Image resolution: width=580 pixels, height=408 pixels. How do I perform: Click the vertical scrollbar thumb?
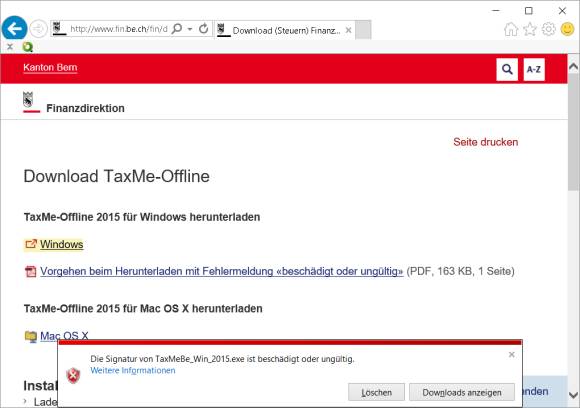(x=573, y=132)
